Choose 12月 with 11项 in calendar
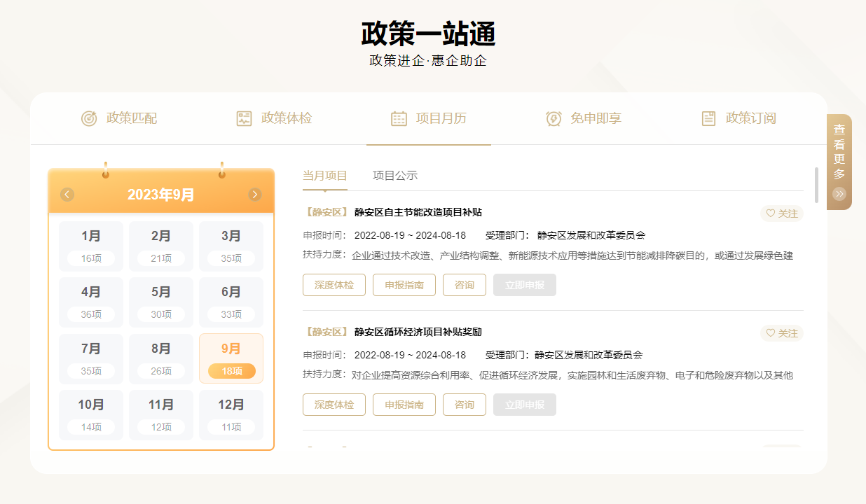 (x=231, y=414)
